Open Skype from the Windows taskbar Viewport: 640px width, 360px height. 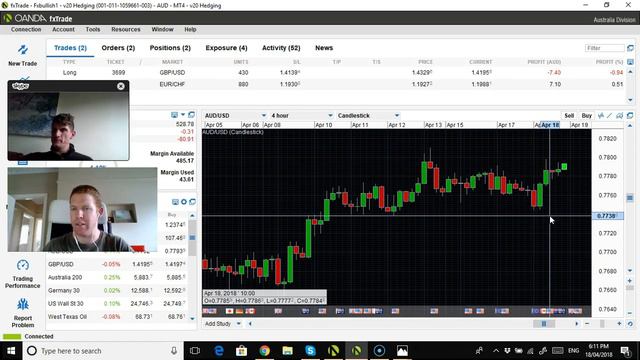click(x=310, y=351)
